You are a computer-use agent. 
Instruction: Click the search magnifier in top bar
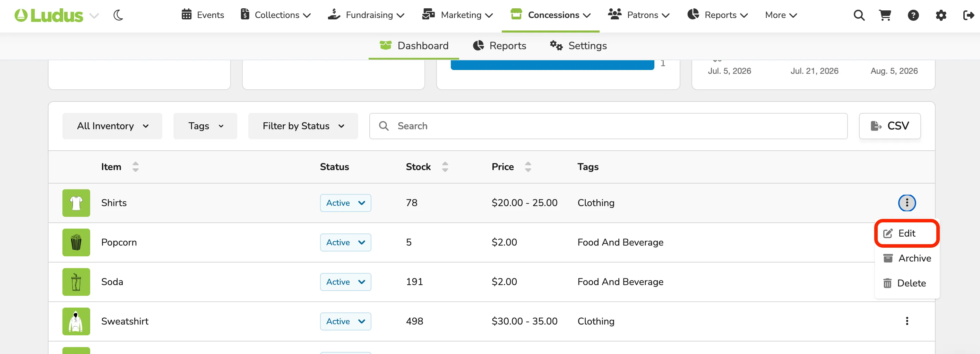[859, 15]
